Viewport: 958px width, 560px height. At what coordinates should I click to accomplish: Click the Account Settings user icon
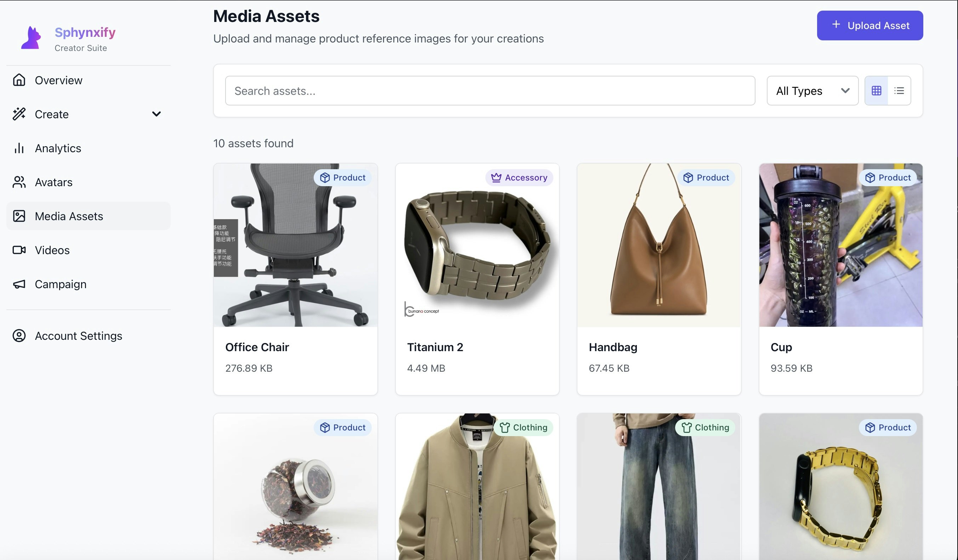pyautogui.click(x=19, y=336)
